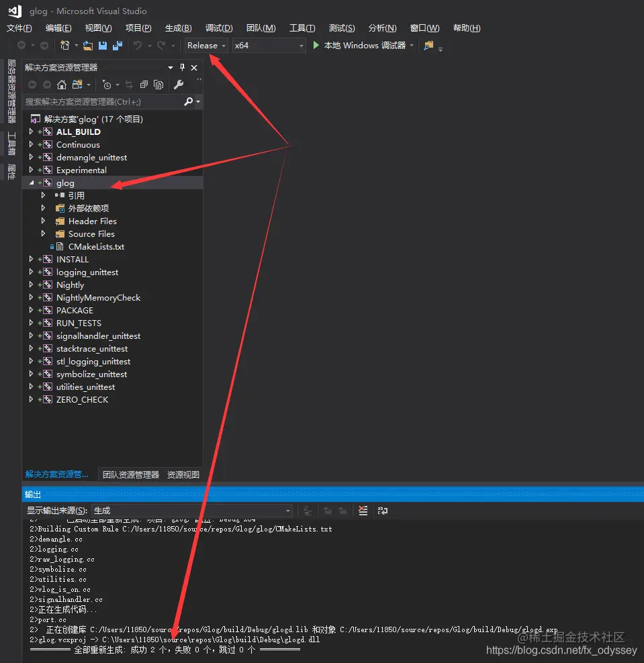Open the 项目(P) project menu
Viewport: 644px width, 663px height.
click(x=138, y=28)
